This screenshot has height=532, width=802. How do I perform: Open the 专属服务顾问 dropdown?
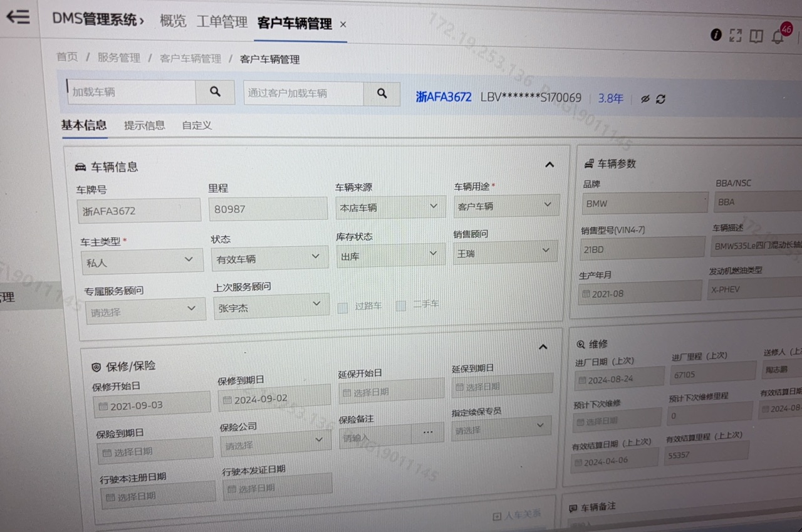pyautogui.click(x=145, y=310)
